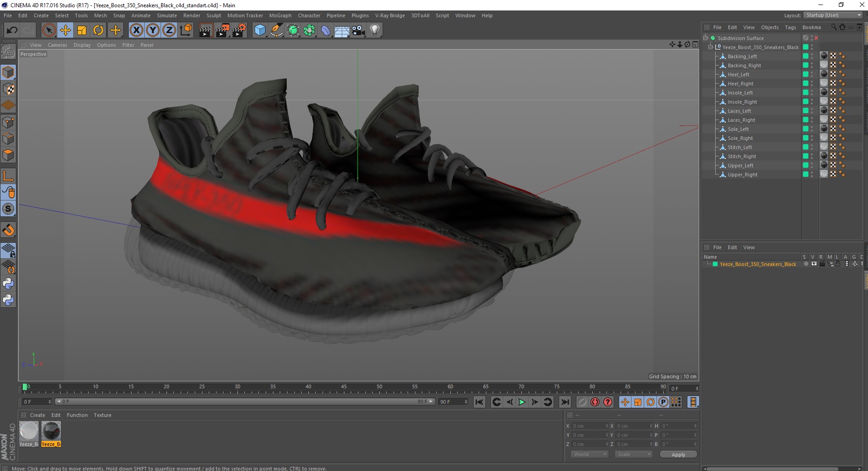This screenshot has height=471, width=868.
Task: Collapse the Subdivision Surface tree item
Action: point(706,38)
